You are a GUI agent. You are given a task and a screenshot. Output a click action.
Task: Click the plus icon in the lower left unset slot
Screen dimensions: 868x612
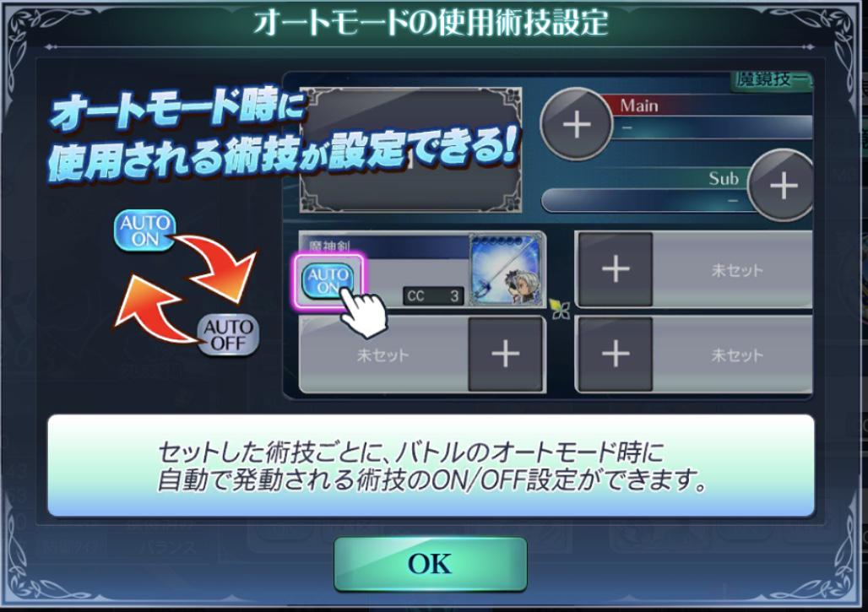tap(505, 355)
